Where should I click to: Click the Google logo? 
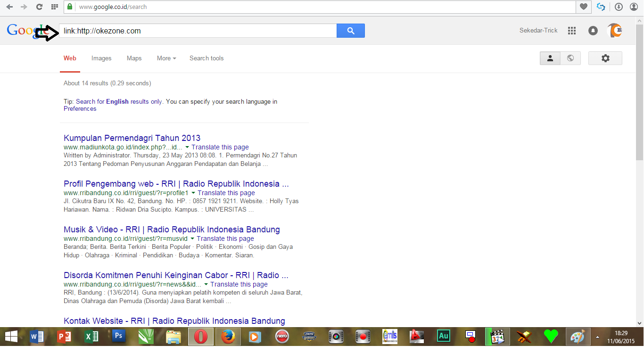pos(27,31)
